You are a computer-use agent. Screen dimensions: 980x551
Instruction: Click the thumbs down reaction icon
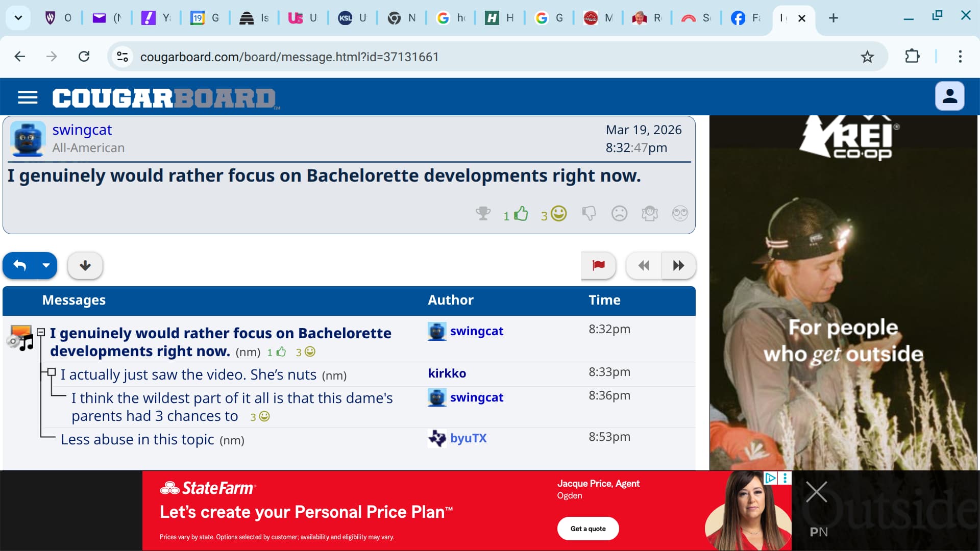pyautogui.click(x=589, y=213)
